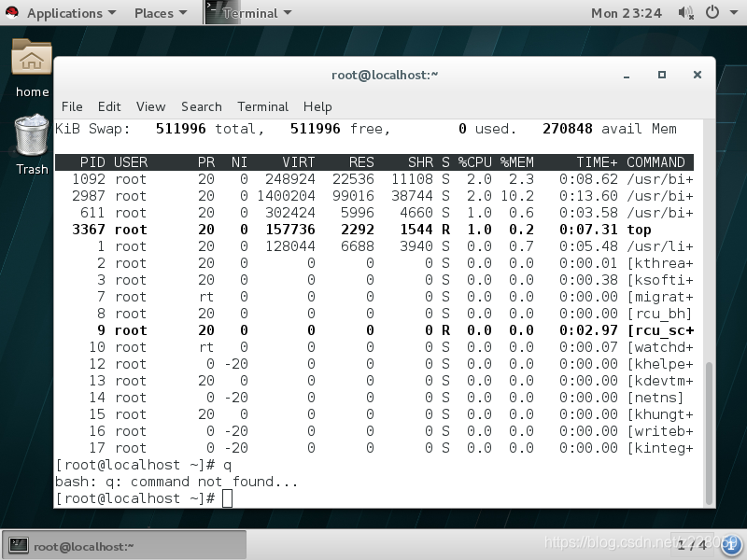
Task: Minimize the terminal window
Action: click(627, 76)
